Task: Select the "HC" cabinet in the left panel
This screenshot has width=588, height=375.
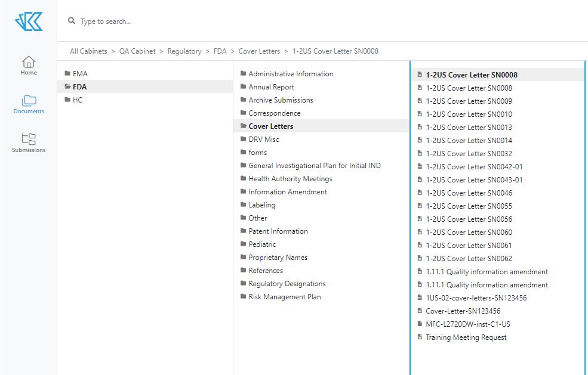Action: click(75, 100)
